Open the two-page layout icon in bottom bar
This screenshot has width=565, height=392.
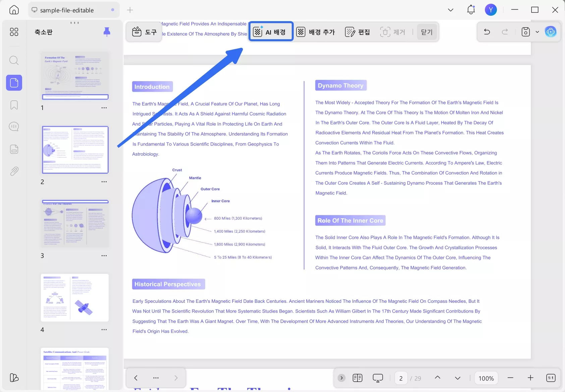pyautogui.click(x=357, y=378)
